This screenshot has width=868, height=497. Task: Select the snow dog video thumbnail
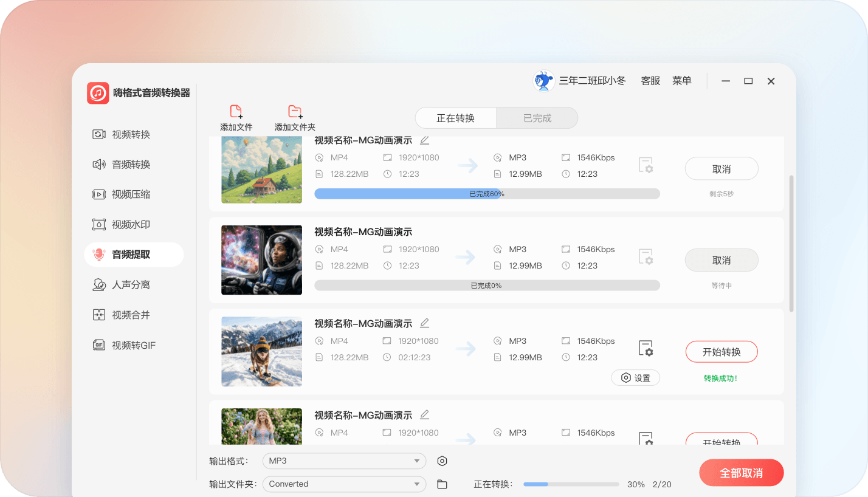click(261, 352)
